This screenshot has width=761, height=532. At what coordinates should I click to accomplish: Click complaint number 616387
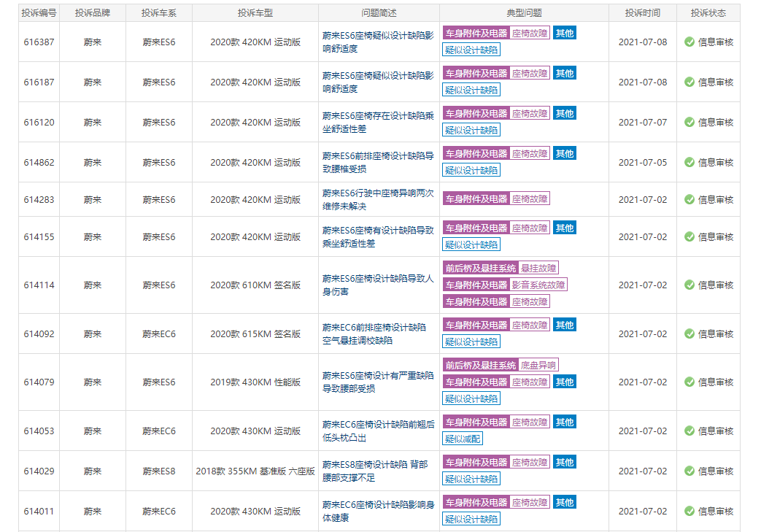tap(39, 42)
